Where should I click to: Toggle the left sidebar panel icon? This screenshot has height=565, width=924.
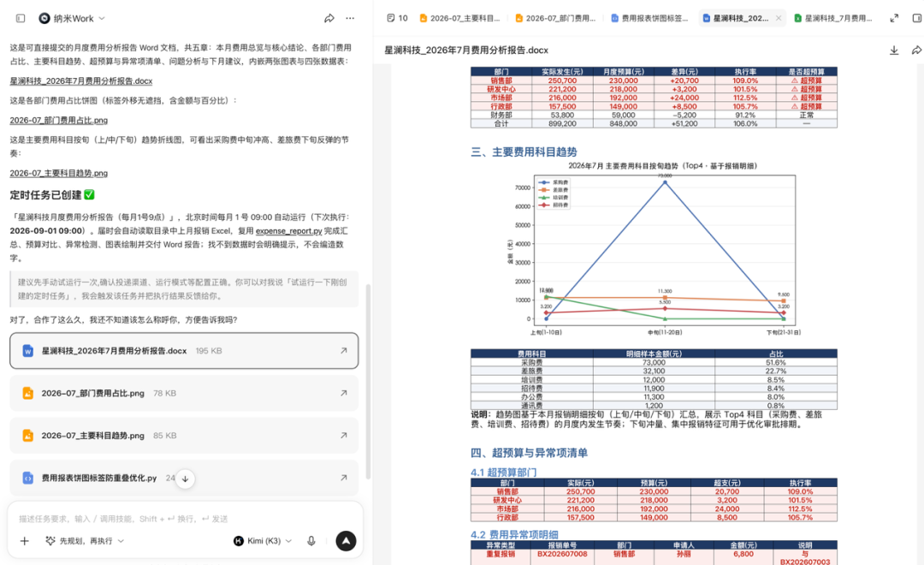21,18
